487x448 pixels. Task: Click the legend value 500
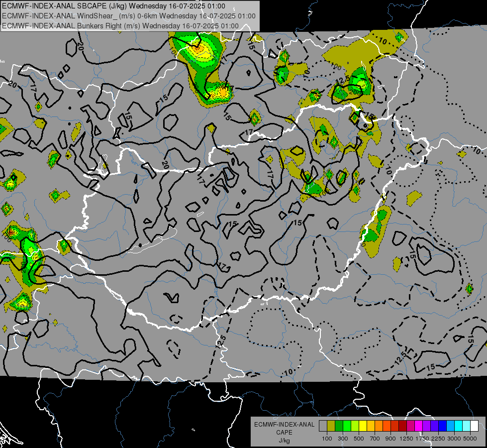(x=359, y=439)
